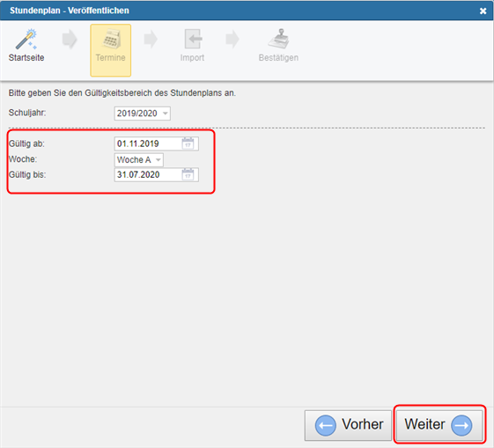Go to the Startseite step label
The height and width of the screenshot is (448, 494).
point(26,57)
